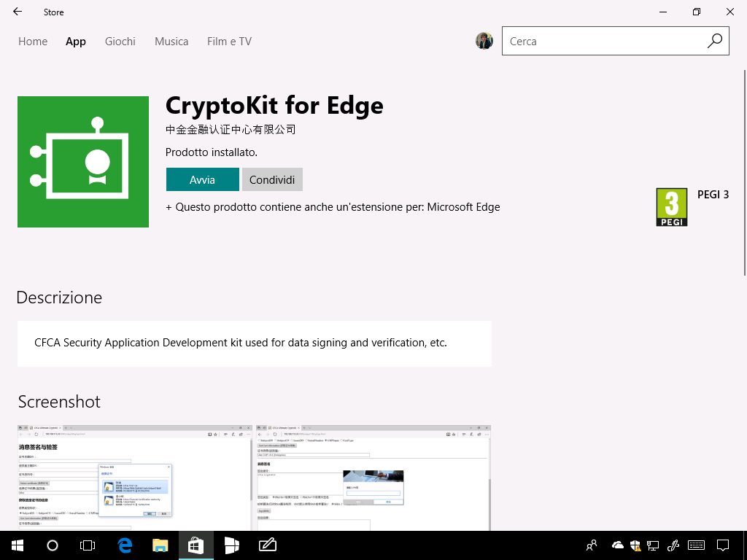Click the OneDrive cloud tray icon
Image resolution: width=747 pixels, height=560 pixels.
617,545
